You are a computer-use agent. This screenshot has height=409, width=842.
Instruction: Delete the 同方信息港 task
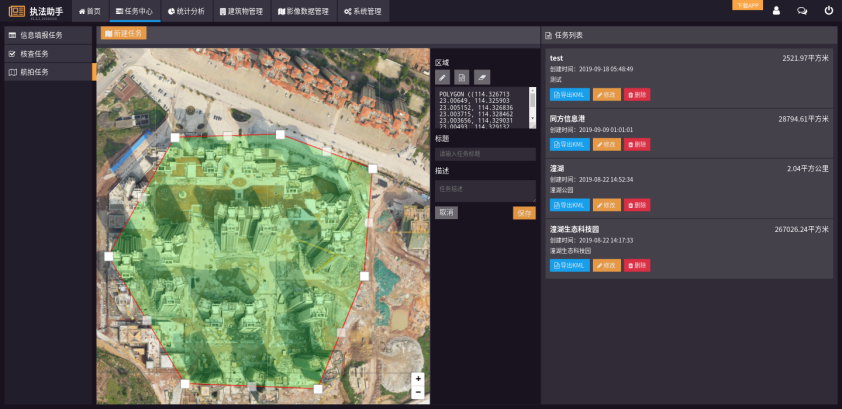tap(637, 144)
